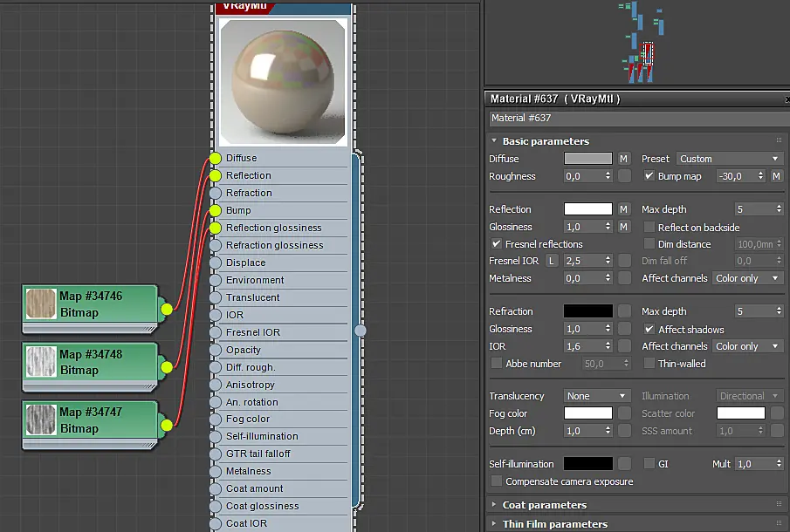Screen dimensions: 790x532
Task: Click the Environment input socket
Action: (215, 280)
